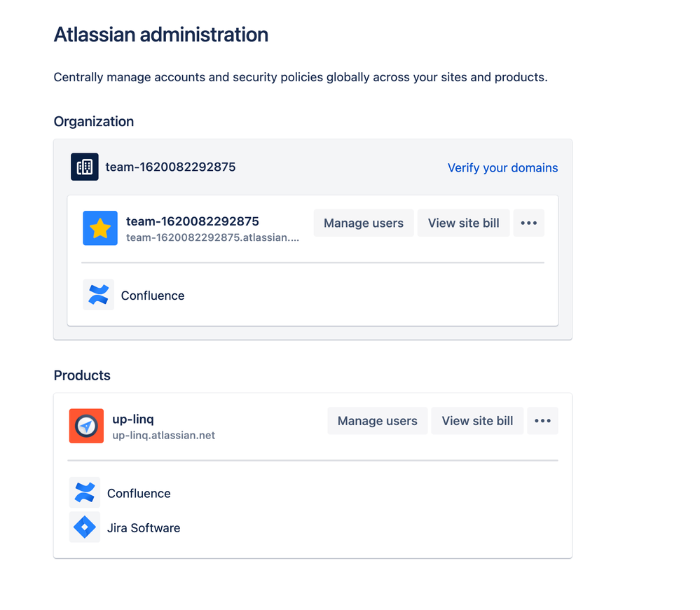Click View site bill for up-linq
700x610 pixels.
(477, 421)
